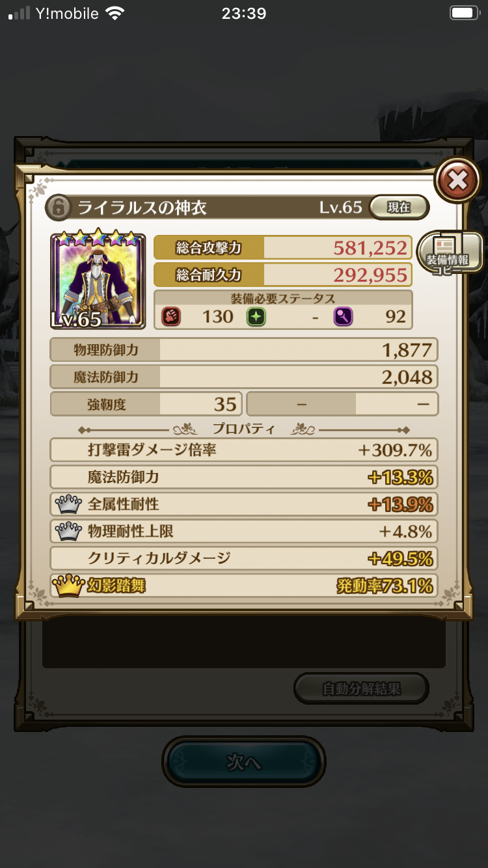Select the 打撃雷ダメージ倍率 property row
The height and width of the screenshot is (868, 488).
click(x=244, y=450)
